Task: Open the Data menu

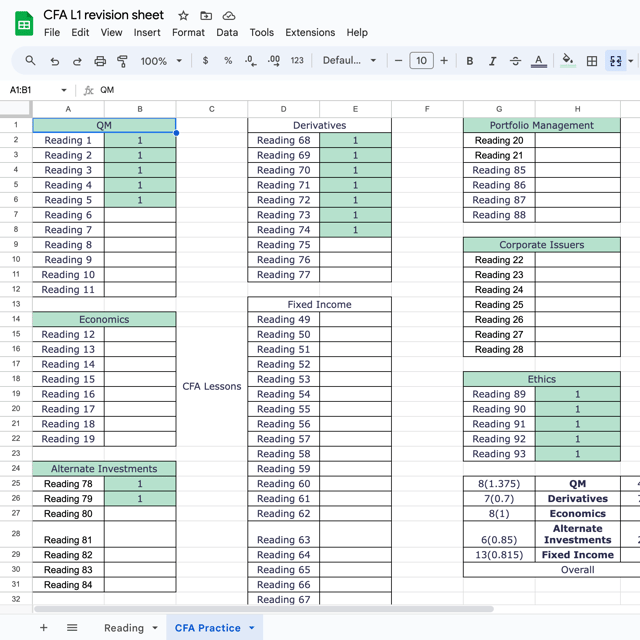Action: pos(227,33)
